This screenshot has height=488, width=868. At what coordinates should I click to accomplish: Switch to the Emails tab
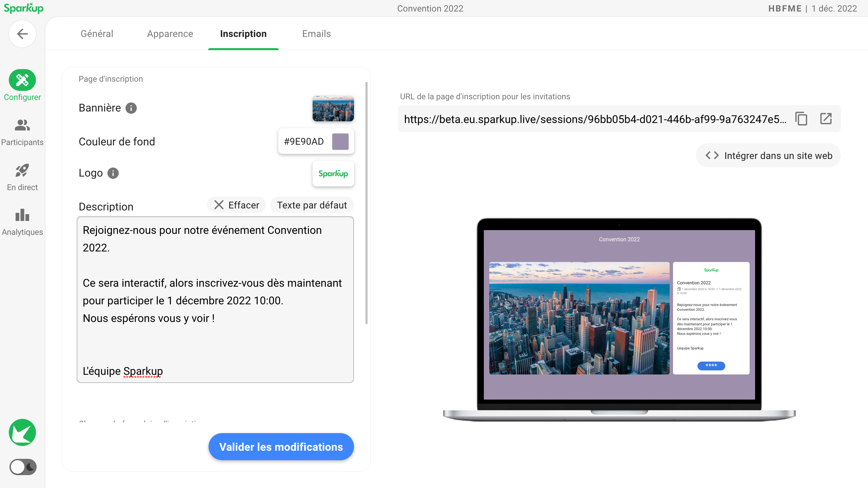point(316,34)
